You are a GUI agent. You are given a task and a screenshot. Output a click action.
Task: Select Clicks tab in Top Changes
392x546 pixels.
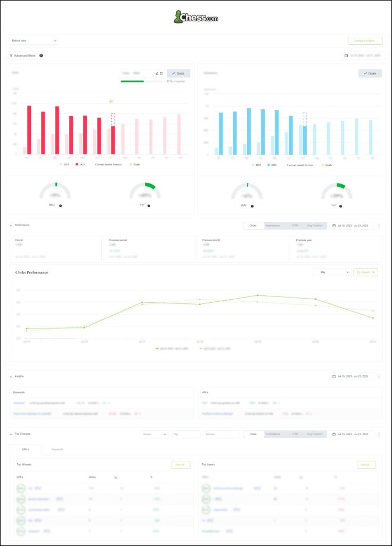pyautogui.click(x=253, y=434)
